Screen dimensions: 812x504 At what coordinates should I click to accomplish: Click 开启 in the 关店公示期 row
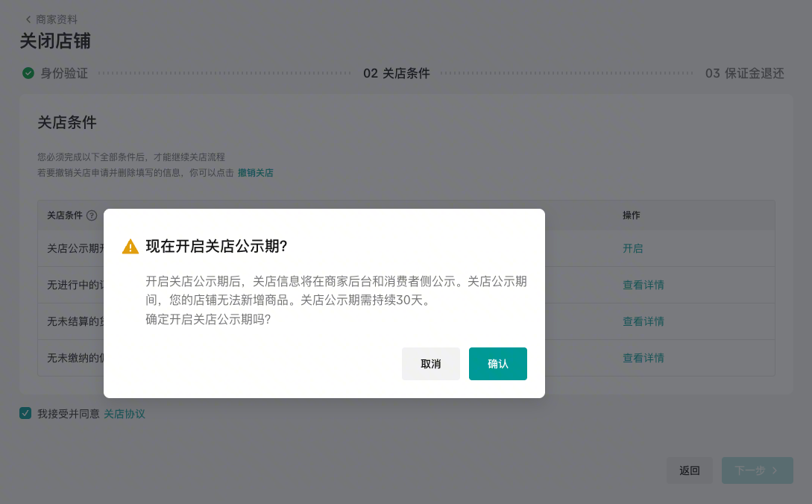[632, 248]
